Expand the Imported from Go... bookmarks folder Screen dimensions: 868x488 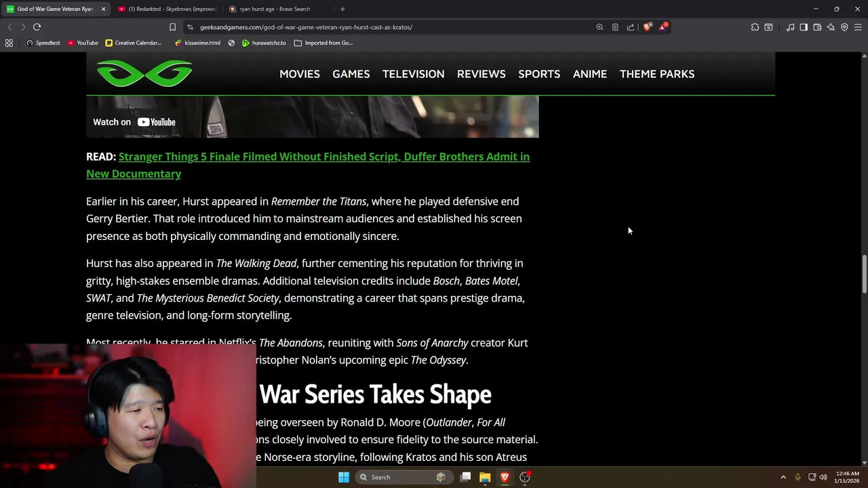[x=323, y=43]
